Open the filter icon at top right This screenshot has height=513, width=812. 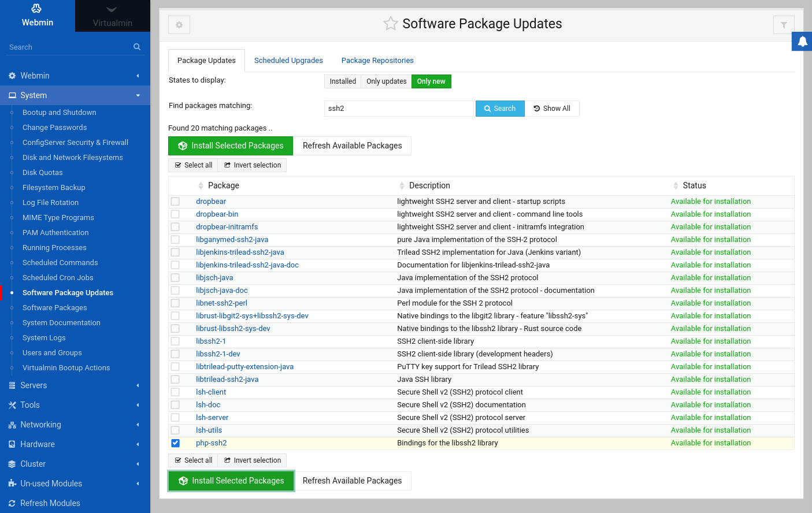(784, 25)
